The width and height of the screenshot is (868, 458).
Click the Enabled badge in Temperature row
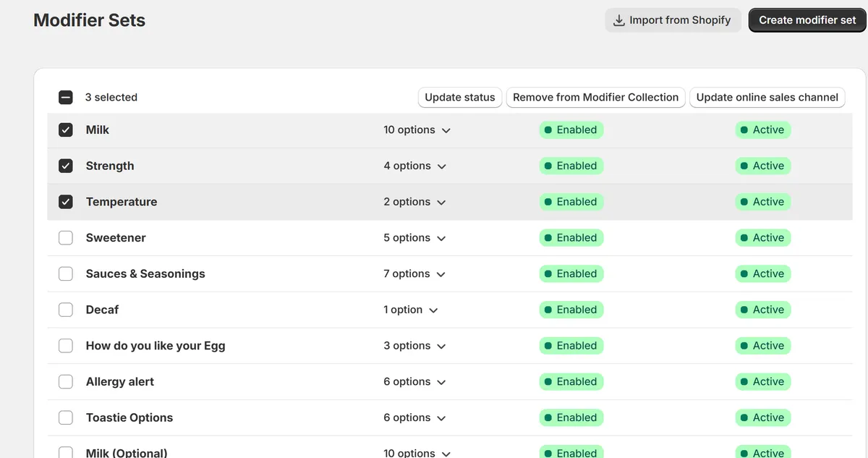click(571, 202)
